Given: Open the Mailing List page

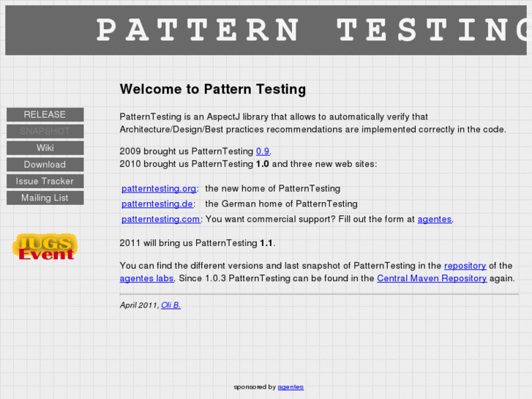Looking at the screenshot, I should click(45, 198).
